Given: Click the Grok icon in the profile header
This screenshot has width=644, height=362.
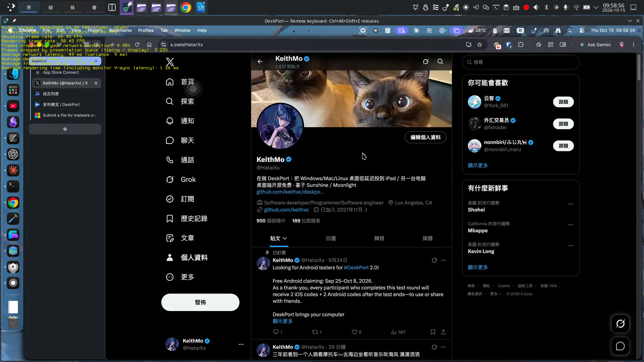Looking at the screenshot, I should coord(426,61).
